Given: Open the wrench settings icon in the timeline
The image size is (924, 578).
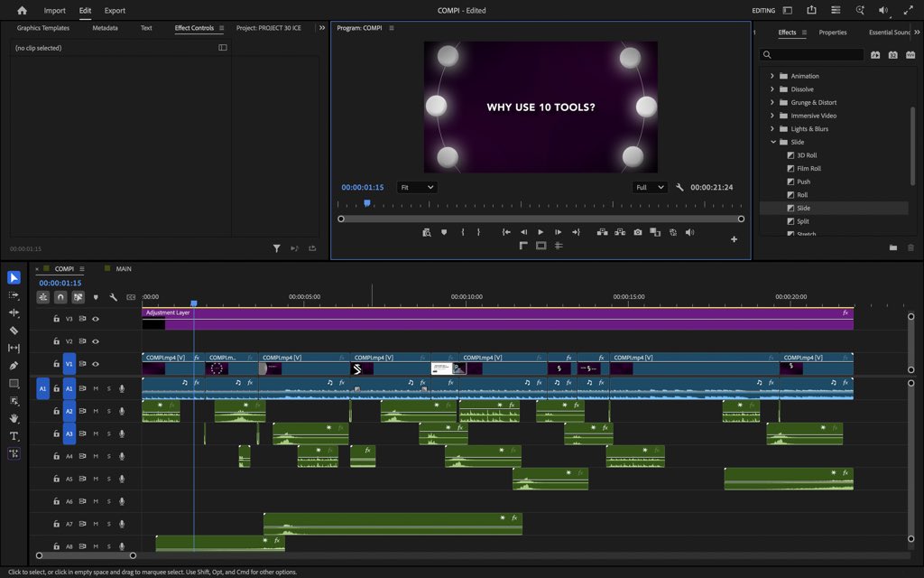Looking at the screenshot, I should 114,298.
